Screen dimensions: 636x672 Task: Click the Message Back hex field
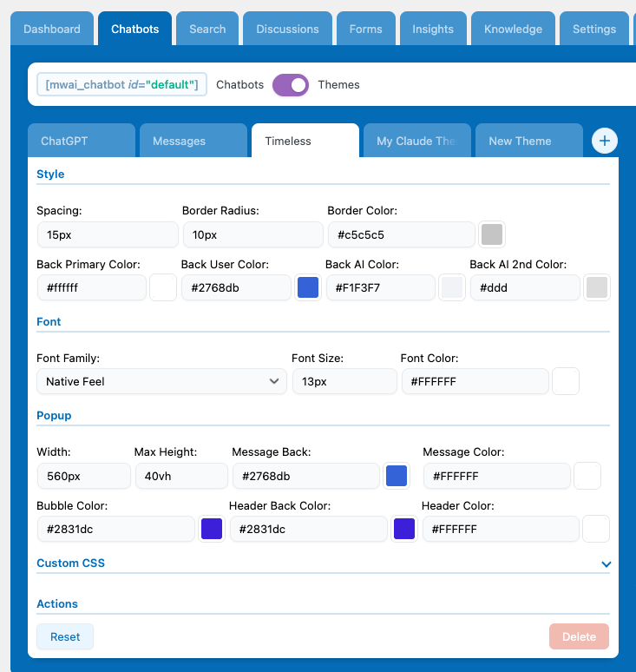[x=306, y=476]
